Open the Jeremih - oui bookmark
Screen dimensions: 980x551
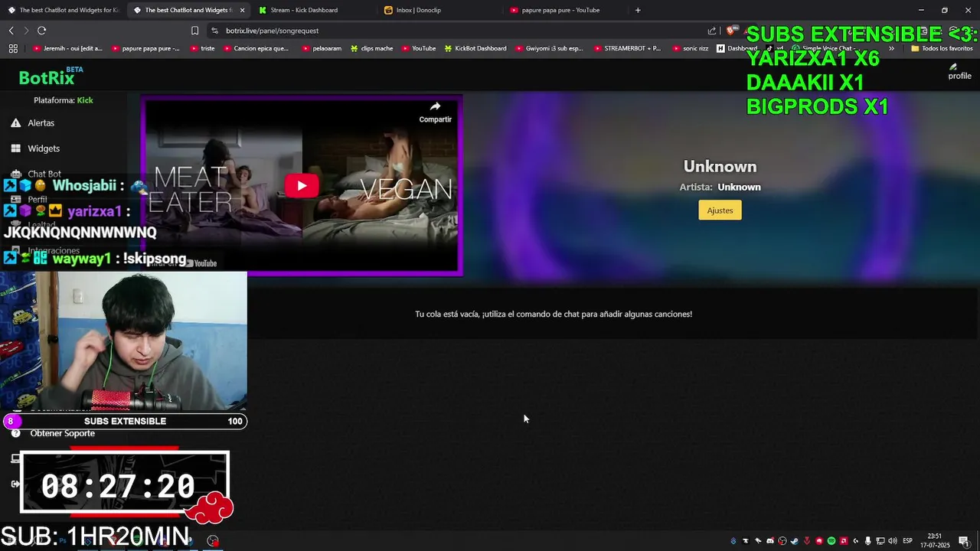[x=67, y=48]
